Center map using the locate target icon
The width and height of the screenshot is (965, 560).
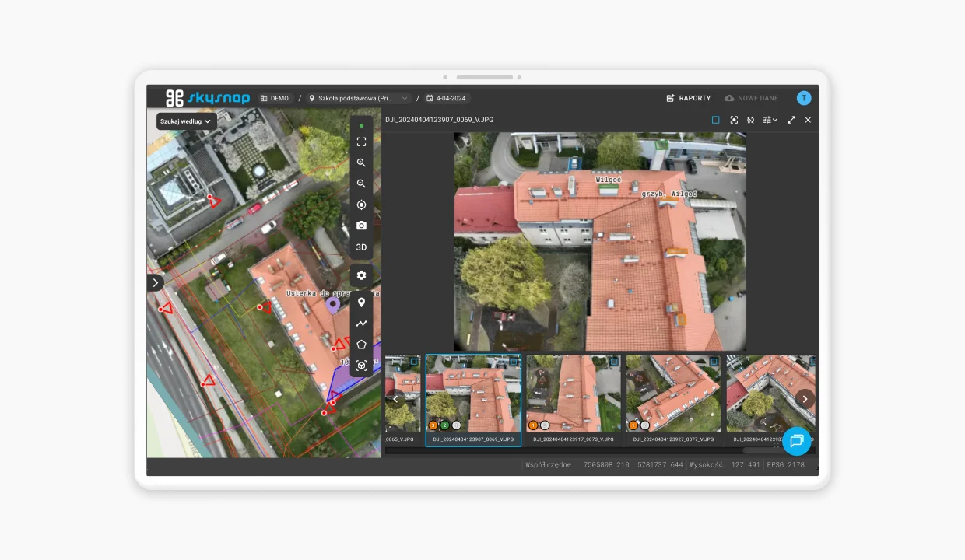(361, 205)
